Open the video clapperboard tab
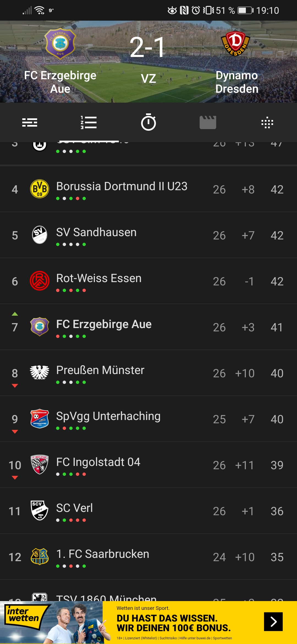 click(208, 122)
